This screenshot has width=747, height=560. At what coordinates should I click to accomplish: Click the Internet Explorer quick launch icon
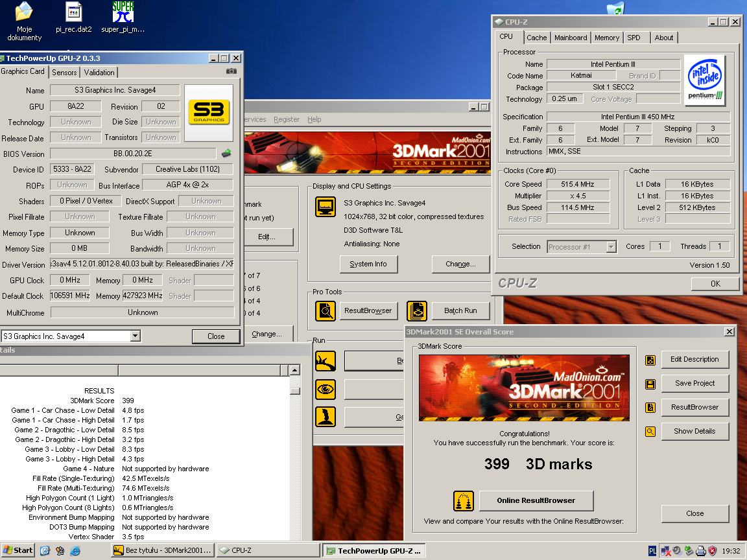[75, 550]
